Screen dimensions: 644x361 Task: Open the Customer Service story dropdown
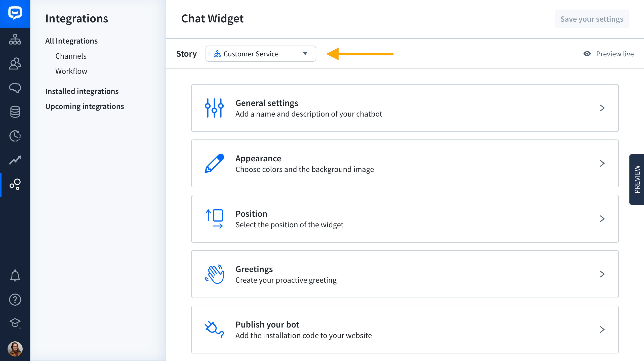click(261, 54)
